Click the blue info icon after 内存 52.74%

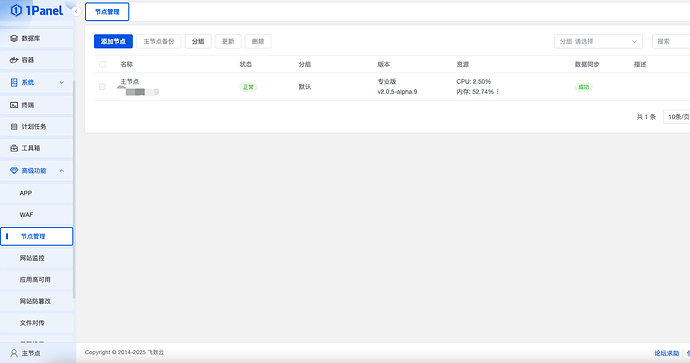click(498, 92)
